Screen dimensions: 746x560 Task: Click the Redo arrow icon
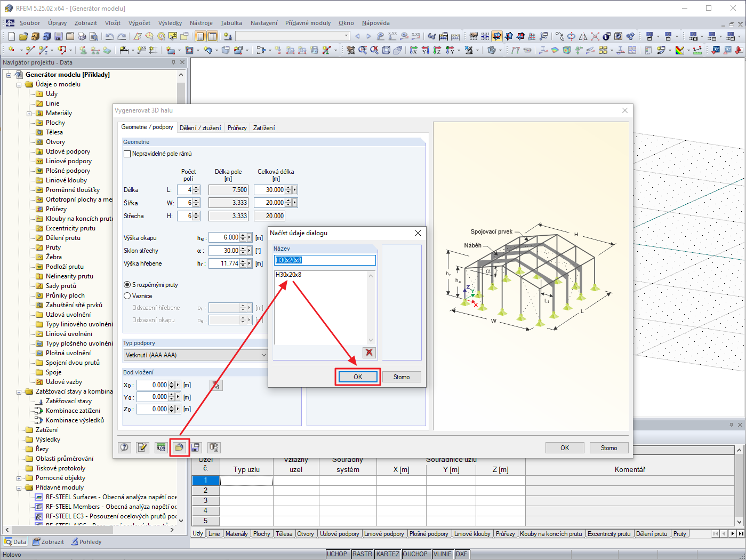pos(122,36)
